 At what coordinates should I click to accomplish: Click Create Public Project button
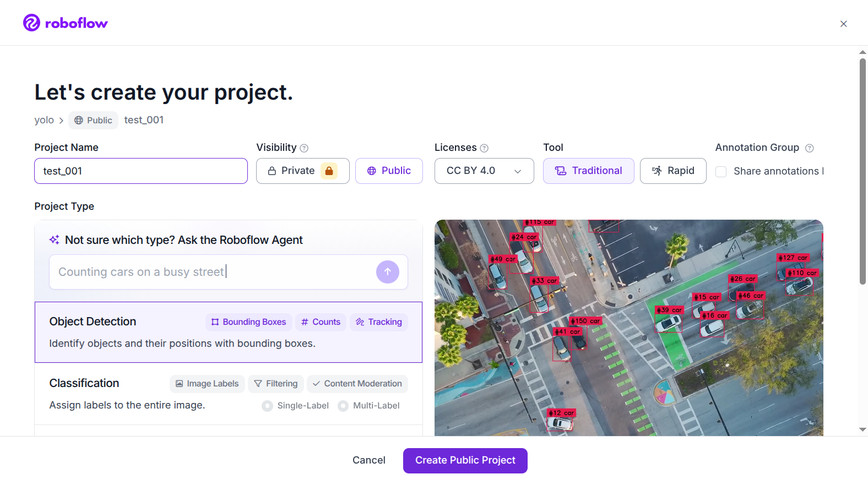tap(465, 460)
